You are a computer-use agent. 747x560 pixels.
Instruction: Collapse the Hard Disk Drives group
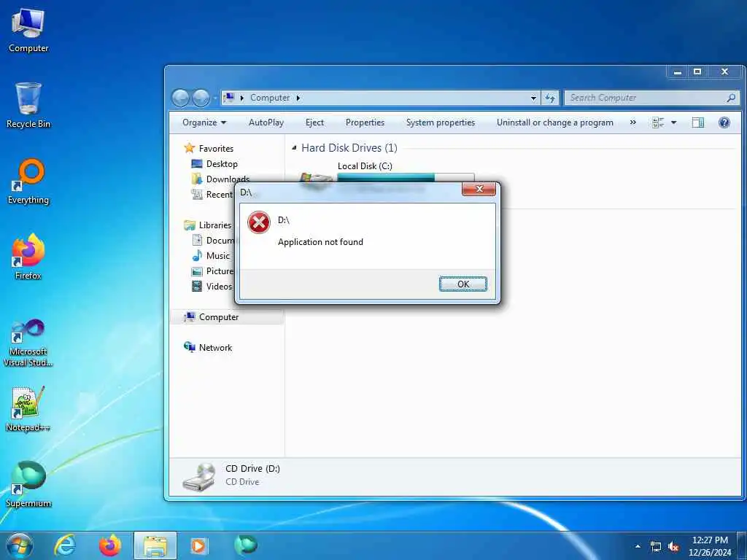click(x=294, y=148)
